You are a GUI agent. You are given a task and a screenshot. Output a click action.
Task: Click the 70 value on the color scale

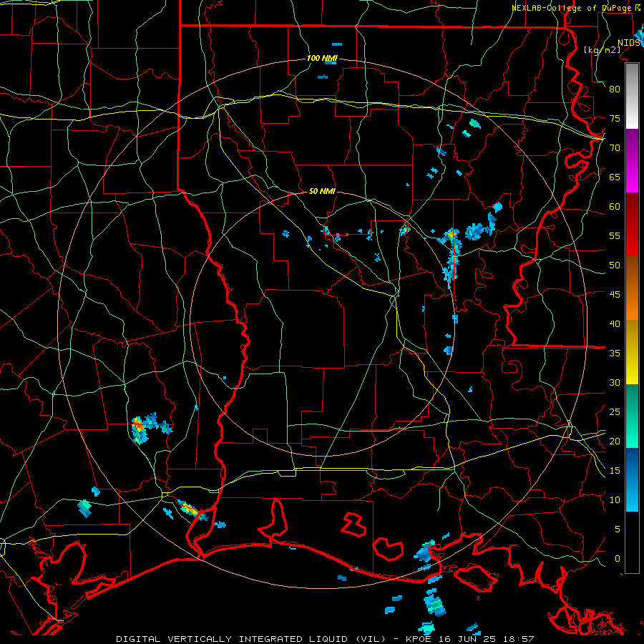pyautogui.click(x=615, y=148)
